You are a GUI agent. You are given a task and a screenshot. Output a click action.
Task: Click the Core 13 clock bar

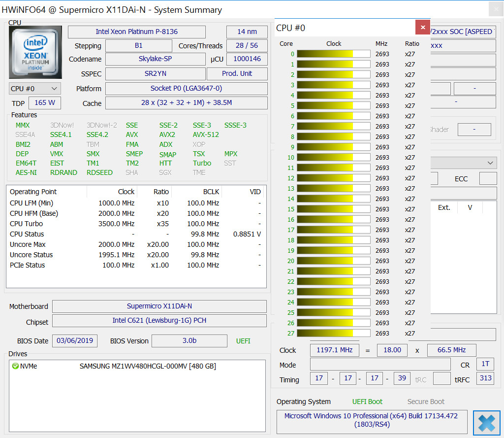tap(333, 189)
